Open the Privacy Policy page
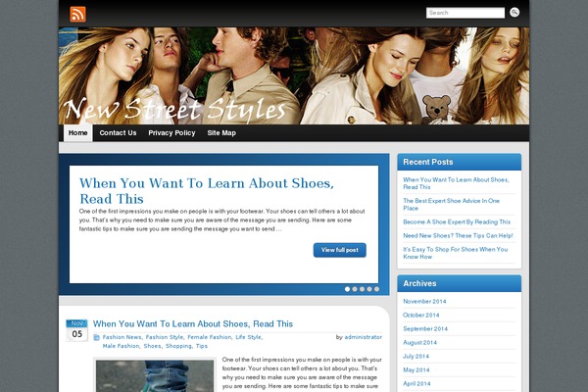Viewport: 588px width, 392px height. click(x=171, y=133)
